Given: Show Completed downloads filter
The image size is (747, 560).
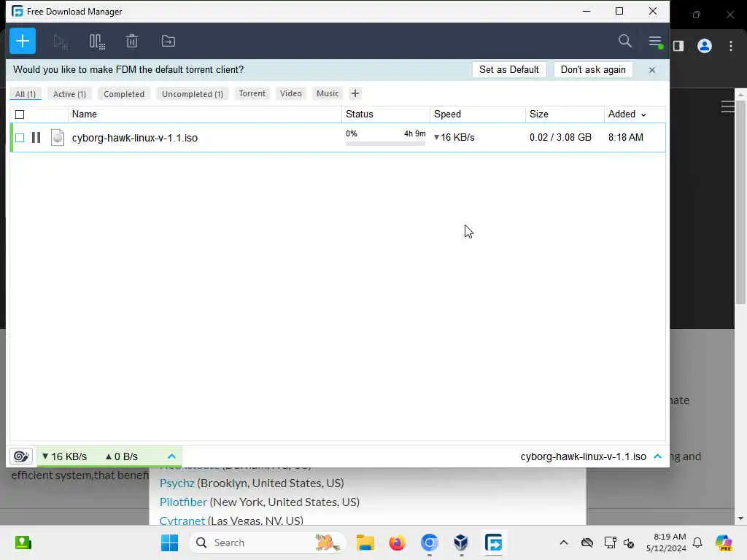Looking at the screenshot, I should coord(124,94).
